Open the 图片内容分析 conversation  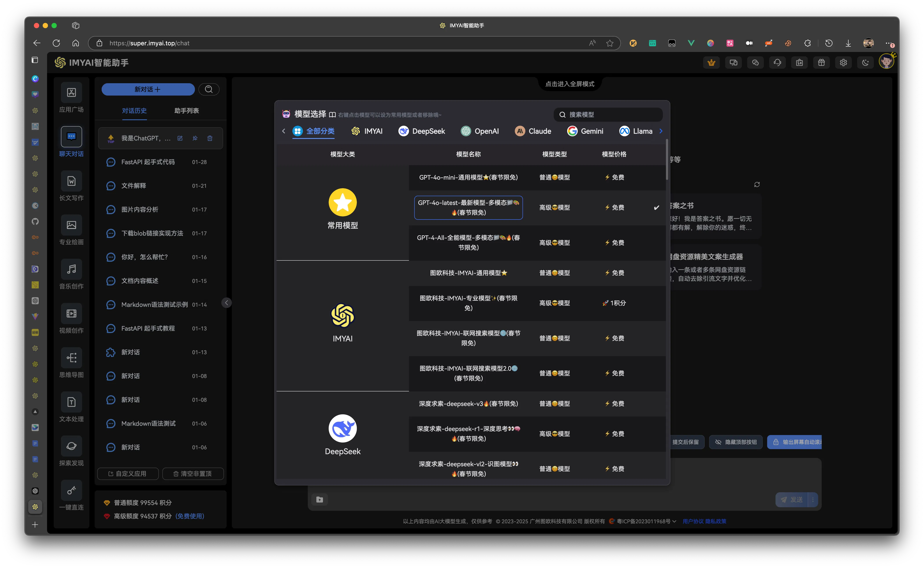click(161, 210)
